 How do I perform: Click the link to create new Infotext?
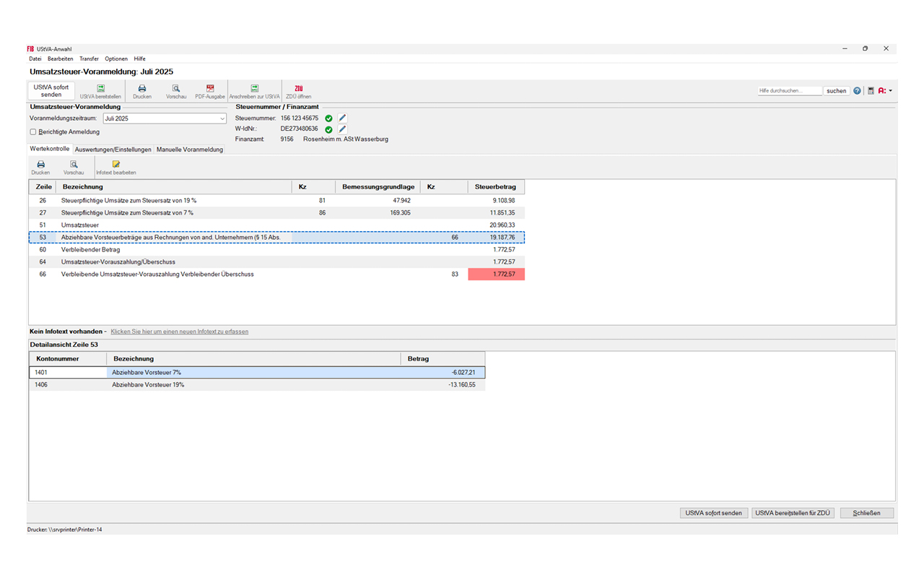click(179, 332)
